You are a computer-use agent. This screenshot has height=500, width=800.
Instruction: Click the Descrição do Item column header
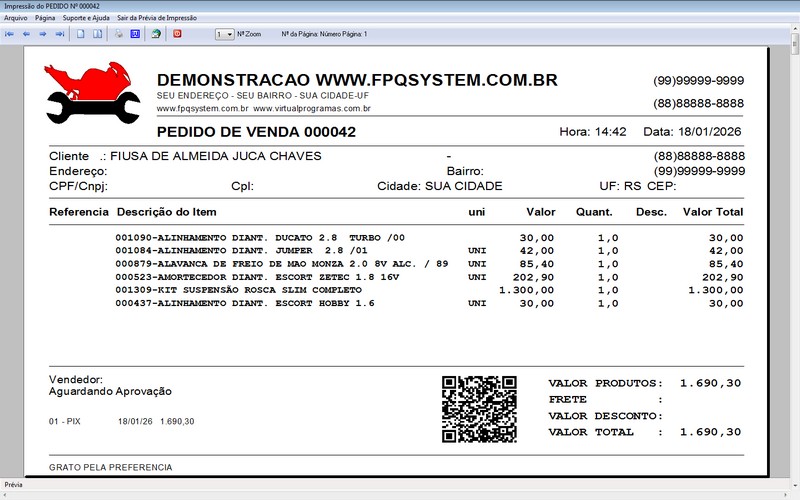167,212
